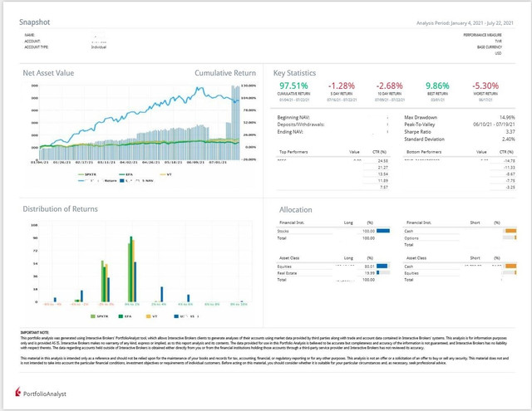Click the NAV dark blue legend square
The width and height of the screenshot is (532, 411).
(x=122, y=181)
